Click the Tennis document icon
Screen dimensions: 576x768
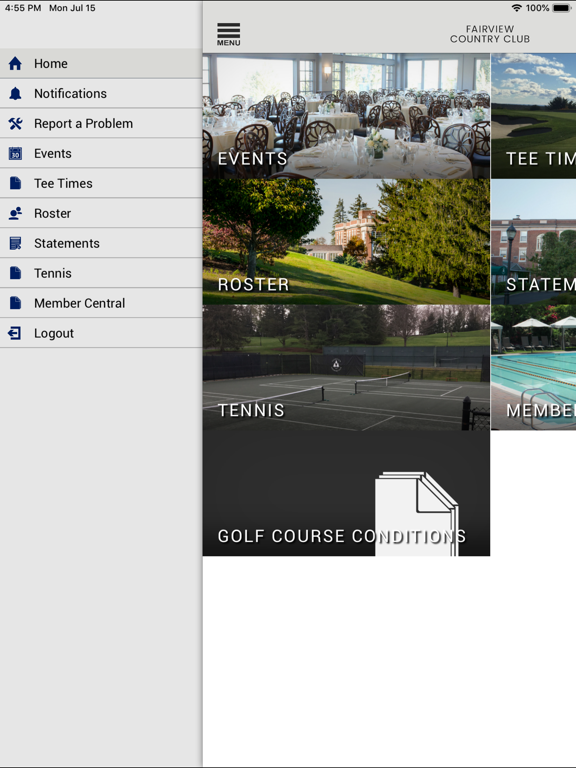pyautogui.click(x=15, y=273)
